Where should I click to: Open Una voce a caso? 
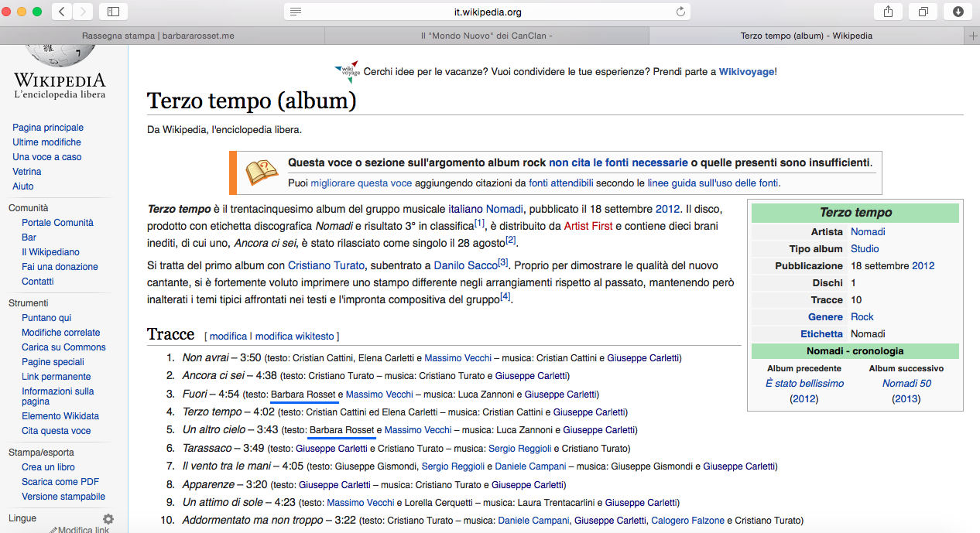click(47, 157)
